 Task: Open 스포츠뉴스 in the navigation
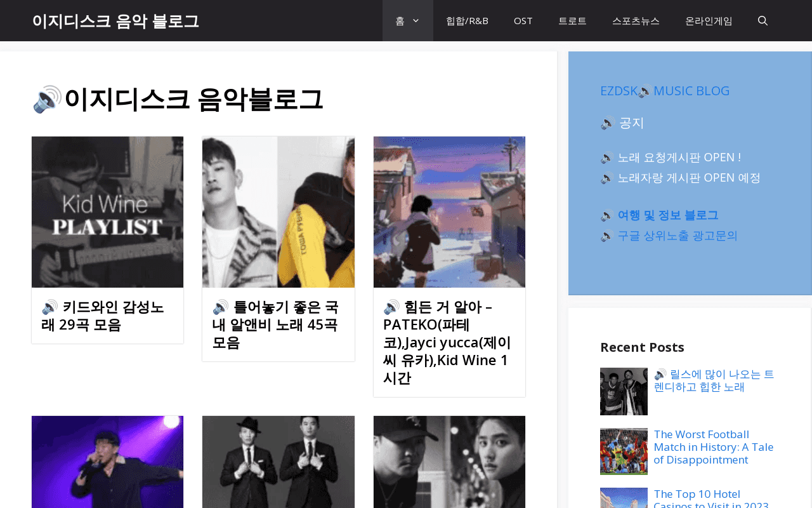point(636,20)
